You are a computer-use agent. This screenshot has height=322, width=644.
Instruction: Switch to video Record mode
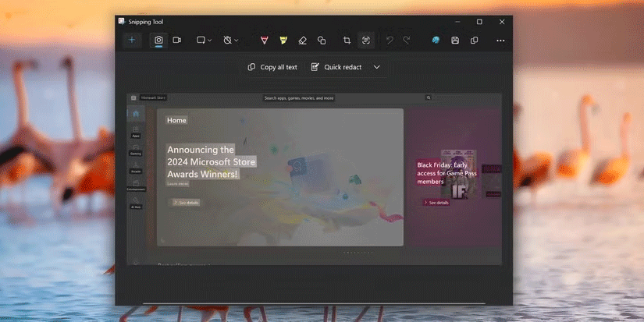click(x=177, y=41)
